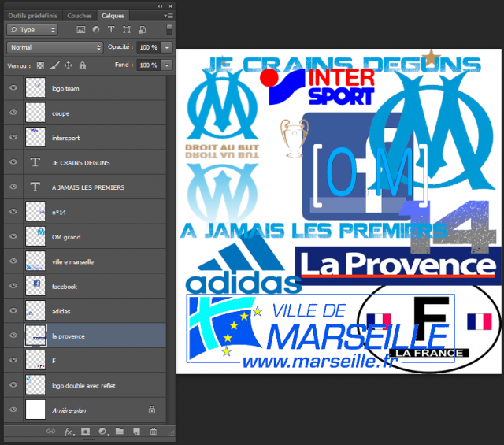This screenshot has height=445, width=504.
Task: Open the Normal blend mode dropdown
Action: click(54, 47)
